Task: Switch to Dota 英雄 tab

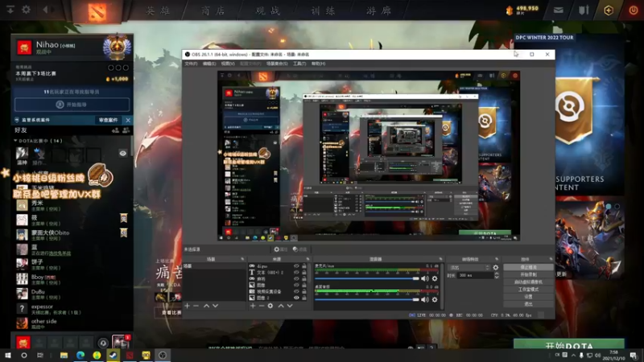Action: click(x=159, y=10)
